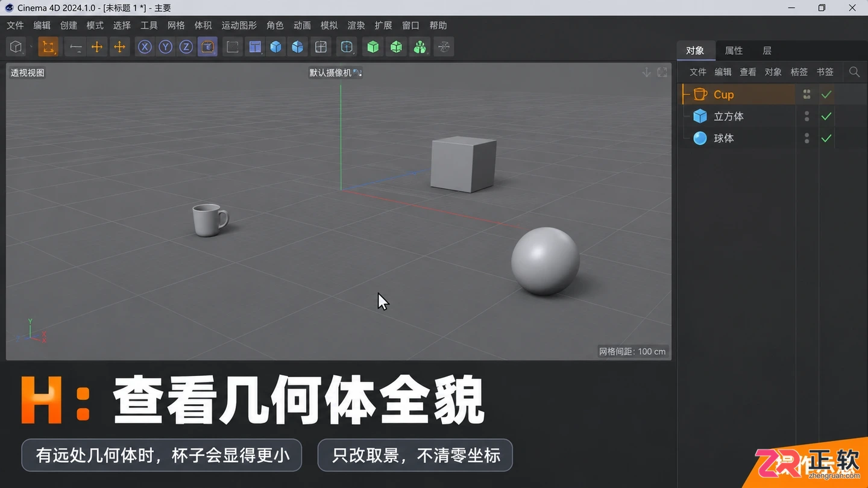Image resolution: width=868 pixels, height=488 pixels.
Task: Click visibility dots for 立方体 object
Action: coord(807,116)
